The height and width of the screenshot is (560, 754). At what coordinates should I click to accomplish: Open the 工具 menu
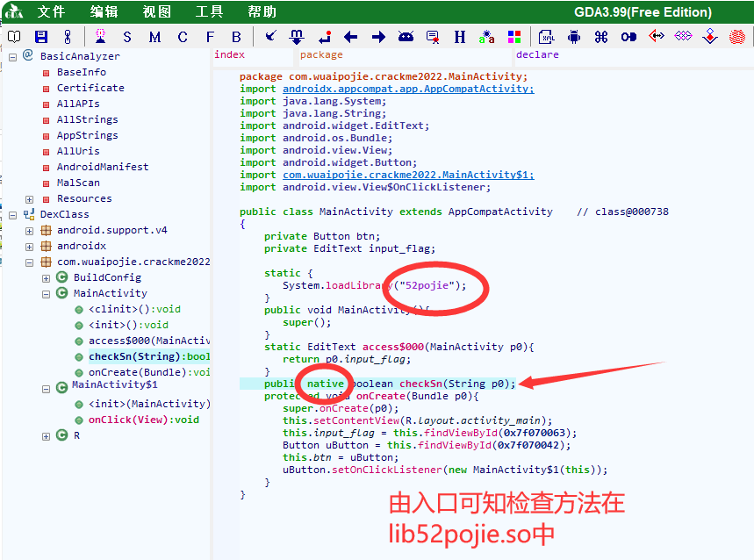click(209, 11)
